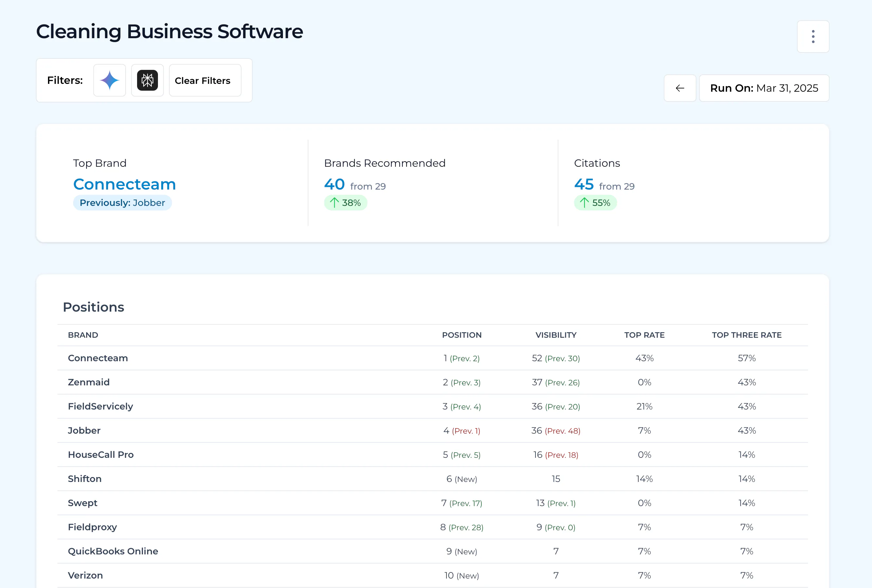
Task: Click the 38% brands increase badge
Action: point(345,203)
